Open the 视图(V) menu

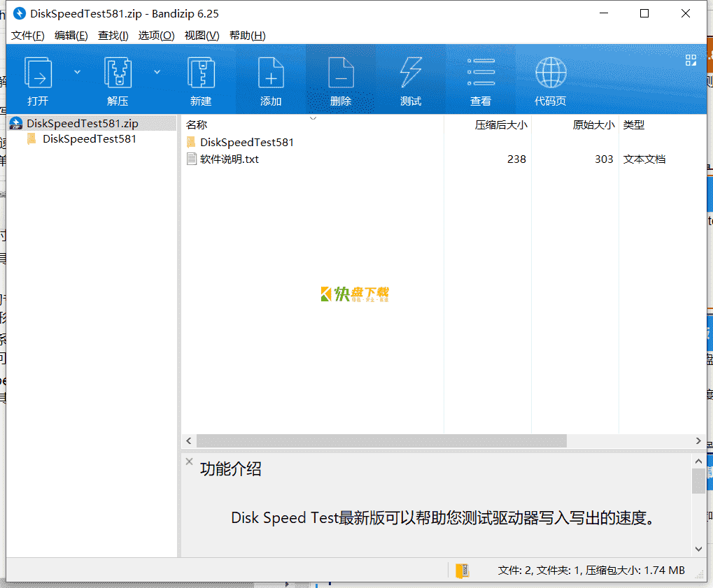202,36
